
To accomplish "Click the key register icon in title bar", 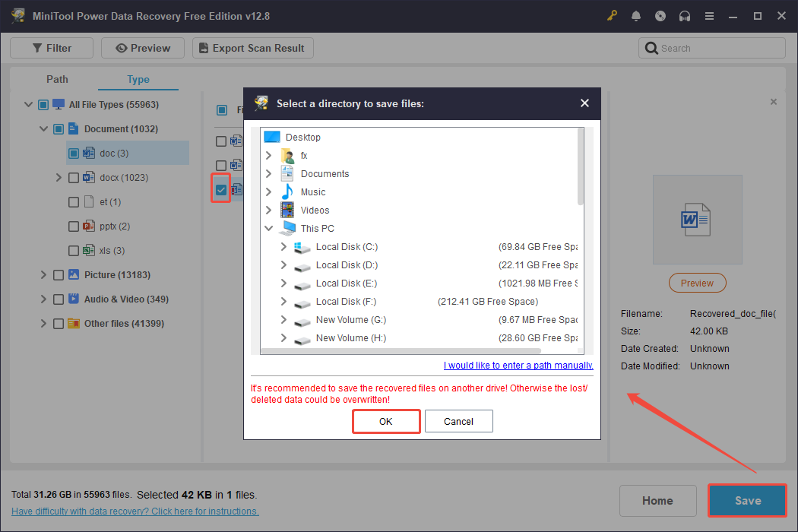I will 612,16.
